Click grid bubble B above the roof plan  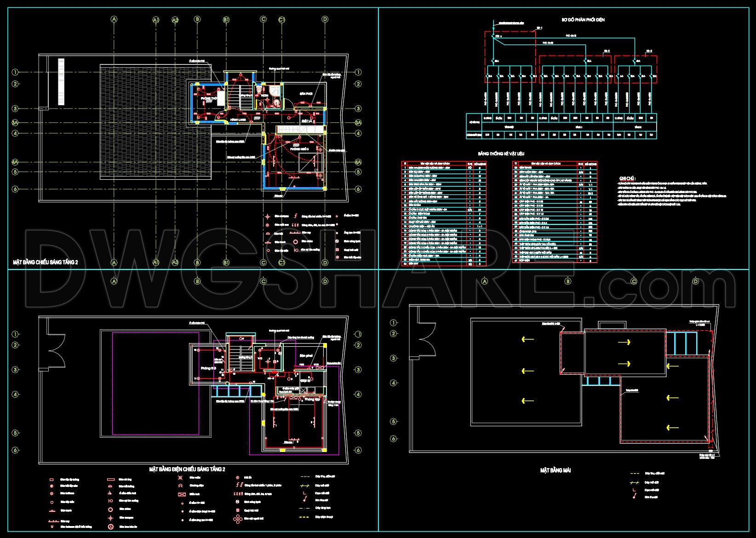click(x=568, y=281)
